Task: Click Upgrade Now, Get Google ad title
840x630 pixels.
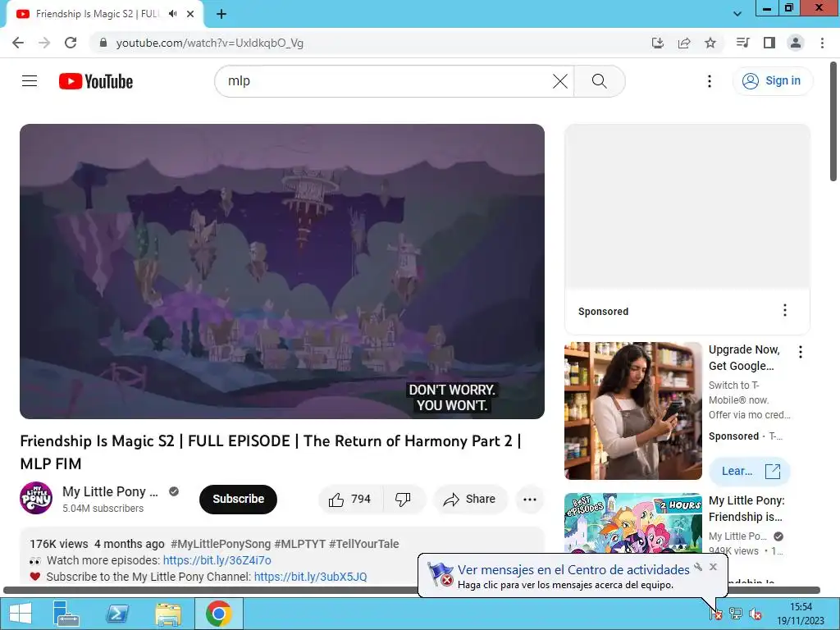Action: click(x=744, y=358)
